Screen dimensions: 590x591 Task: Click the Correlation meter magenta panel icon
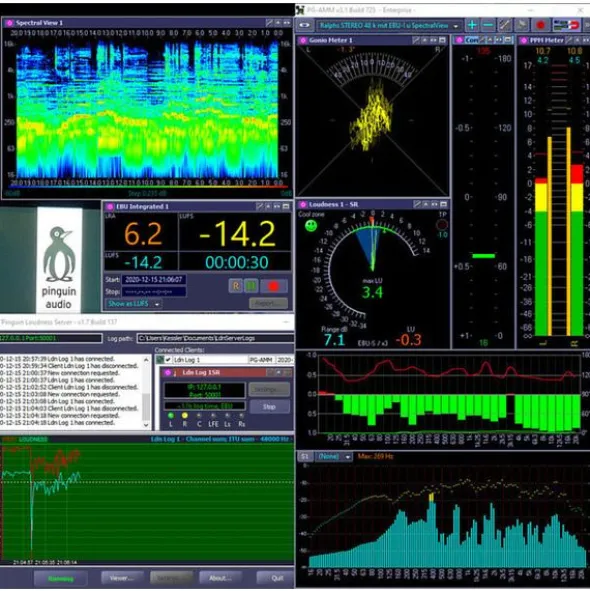pyautogui.click(x=459, y=40)
